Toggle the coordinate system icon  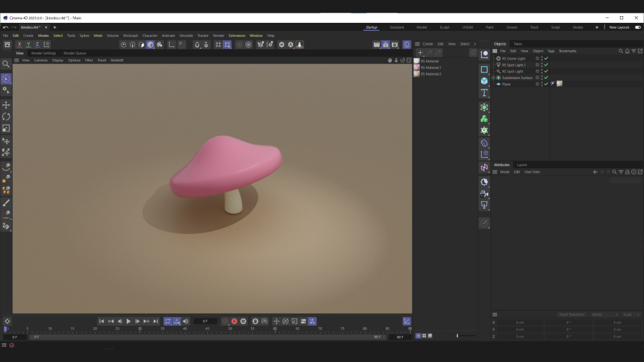point(46,44)
